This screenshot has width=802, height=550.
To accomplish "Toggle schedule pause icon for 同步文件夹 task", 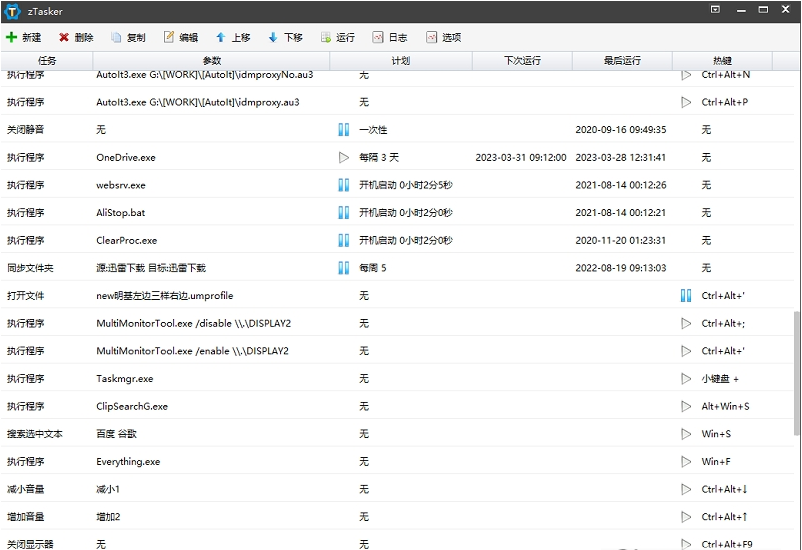I will [x=344, y=268].
